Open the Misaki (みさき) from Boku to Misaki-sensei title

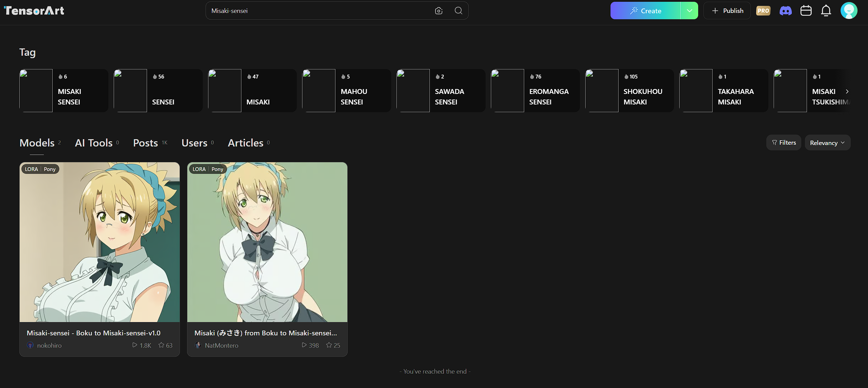click(266, 333)
